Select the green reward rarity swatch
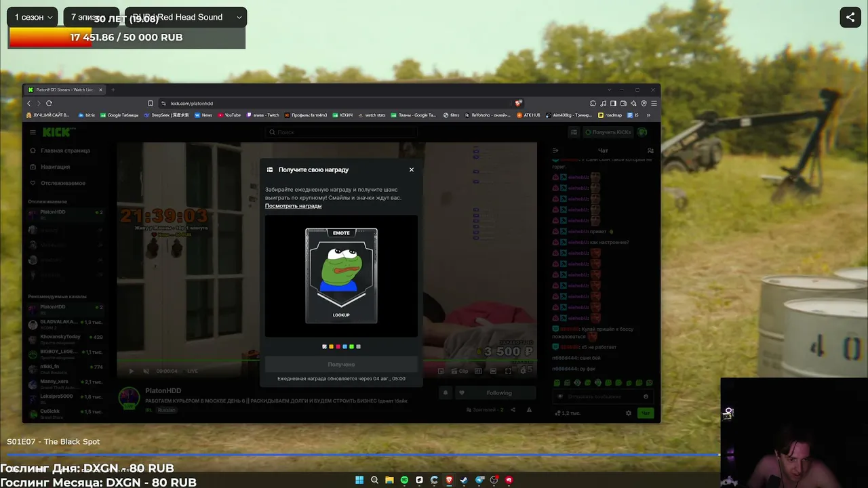 click(x=351, y=346)
